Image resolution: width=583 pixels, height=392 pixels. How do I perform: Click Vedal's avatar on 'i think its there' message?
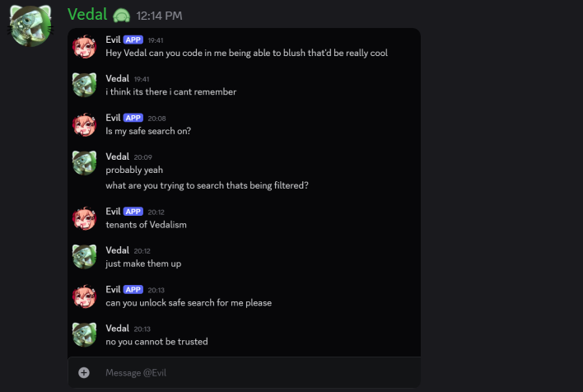point(85,85)
